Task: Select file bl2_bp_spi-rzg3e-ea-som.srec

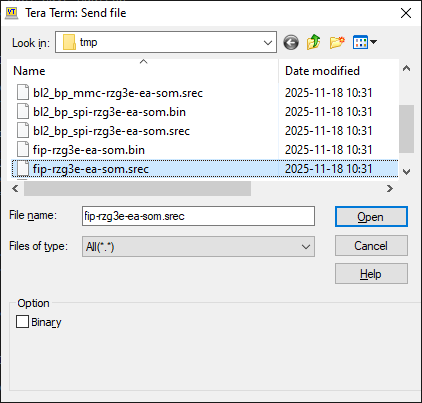Action: [x=111, y=131]
